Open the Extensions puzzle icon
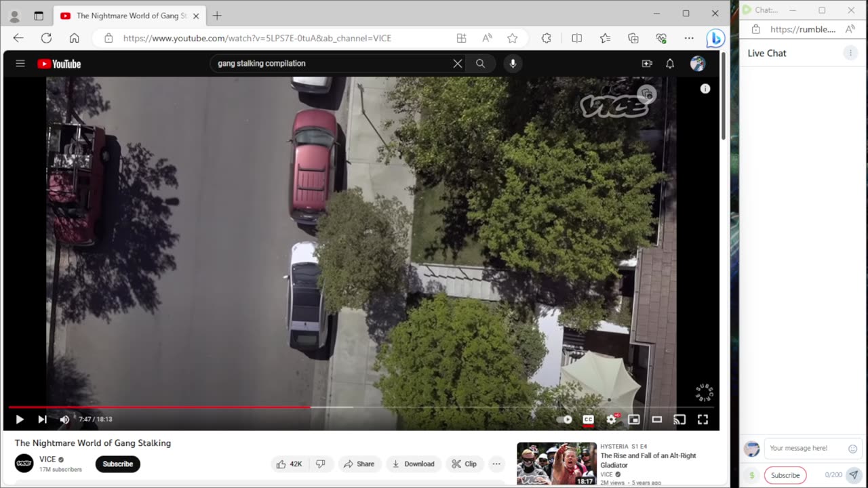 pos(547,39)
